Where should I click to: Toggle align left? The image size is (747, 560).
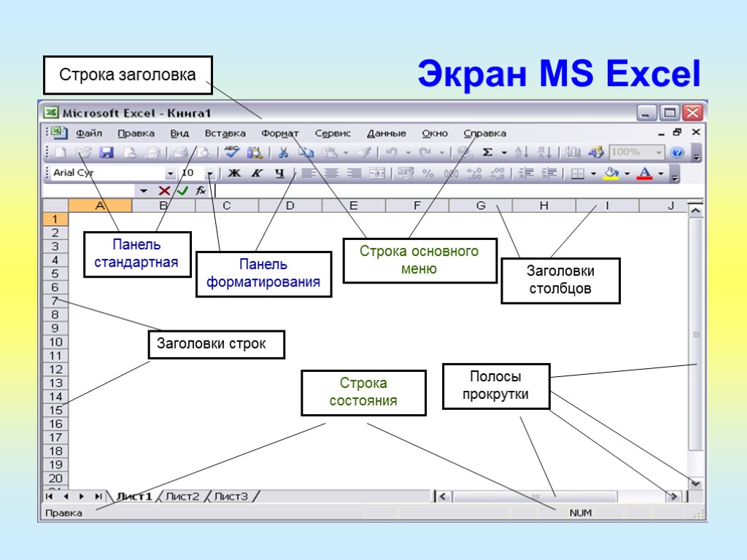(308, 174)
